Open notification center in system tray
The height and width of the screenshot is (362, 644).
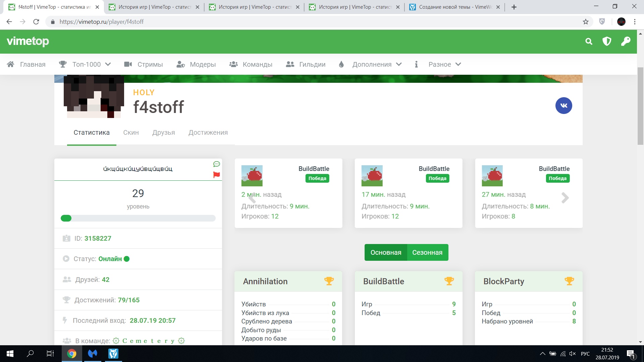[x=631, y=354]
